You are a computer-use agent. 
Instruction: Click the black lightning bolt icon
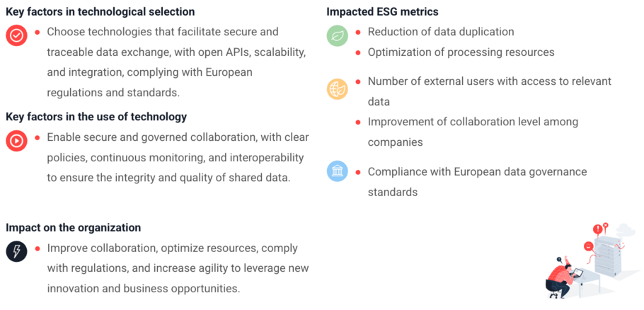click(x=16, y=251)
